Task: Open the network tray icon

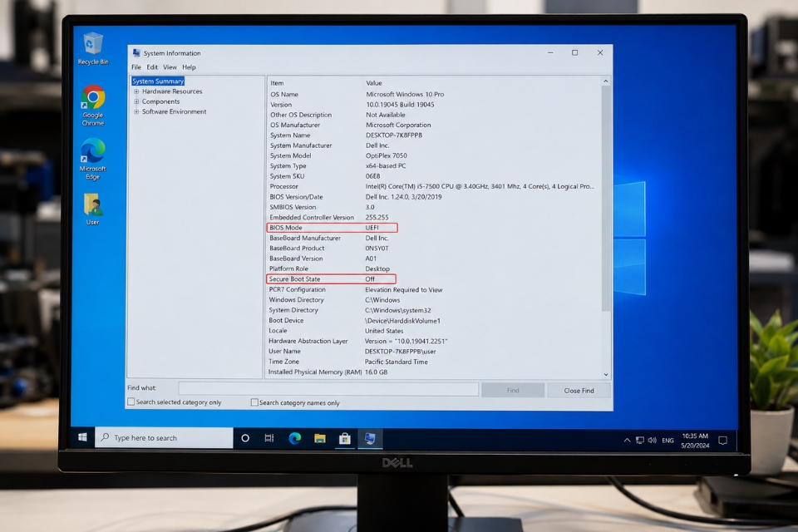Action: pyautogui.click(x=640, y=441)
